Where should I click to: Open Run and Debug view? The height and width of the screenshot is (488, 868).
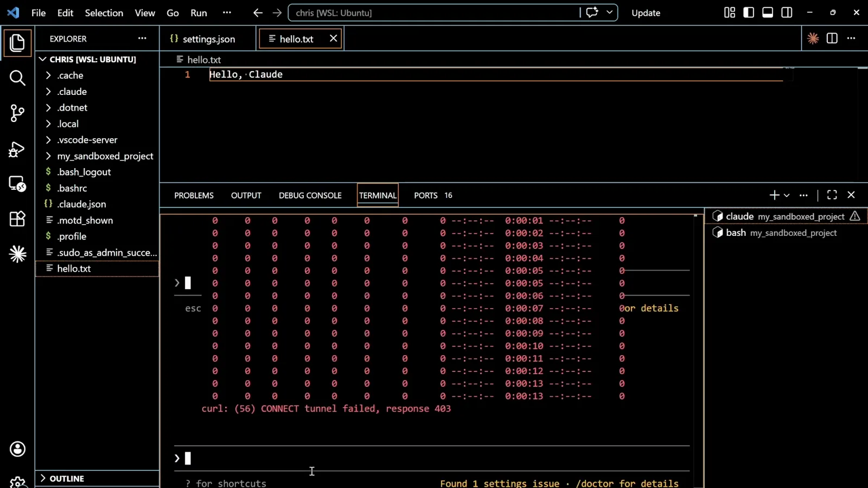coord(17,149)
